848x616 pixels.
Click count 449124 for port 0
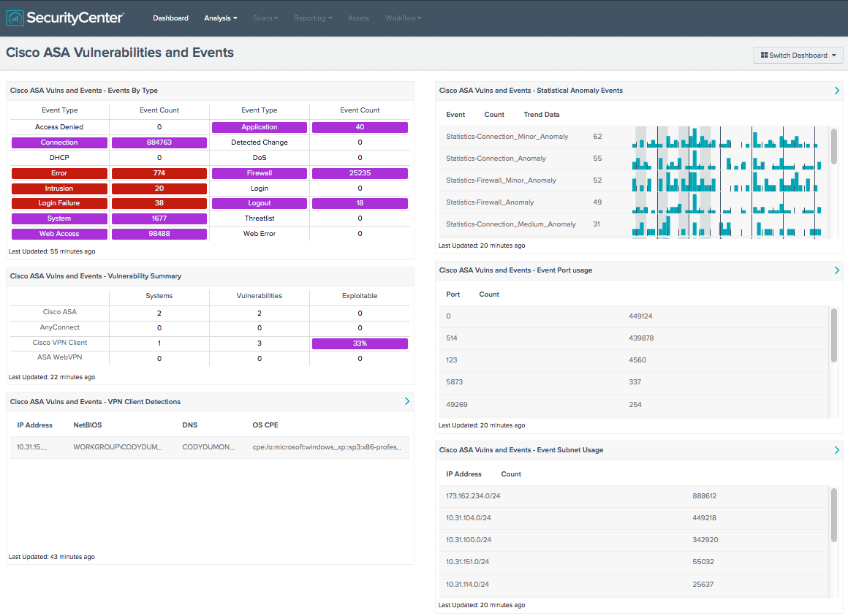[640, 316]
